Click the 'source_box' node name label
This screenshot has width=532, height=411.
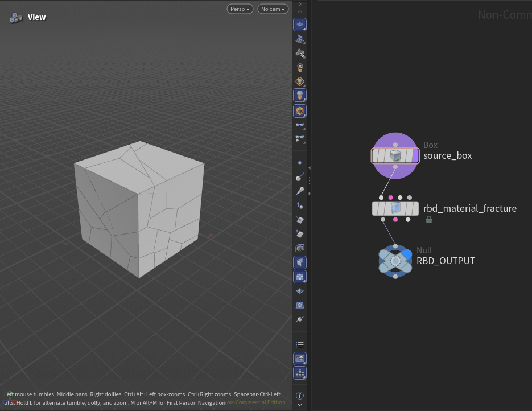[x=448, y=156]
